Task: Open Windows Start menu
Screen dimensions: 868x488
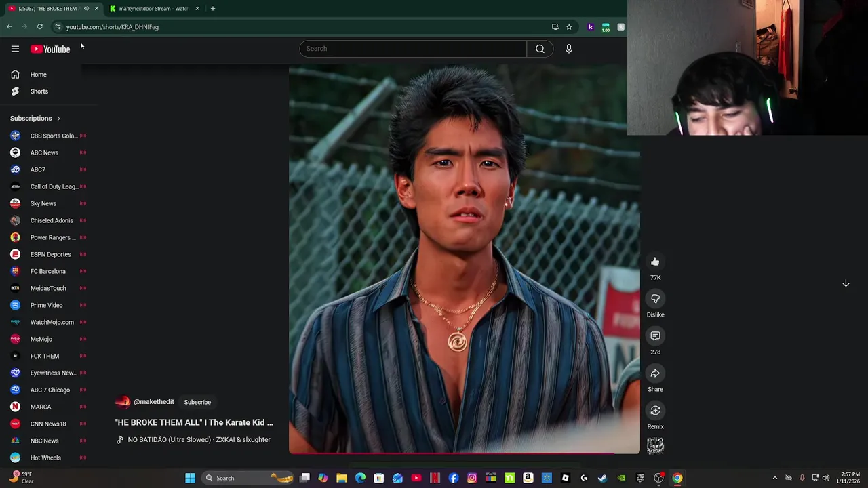Action: (191, 478)
